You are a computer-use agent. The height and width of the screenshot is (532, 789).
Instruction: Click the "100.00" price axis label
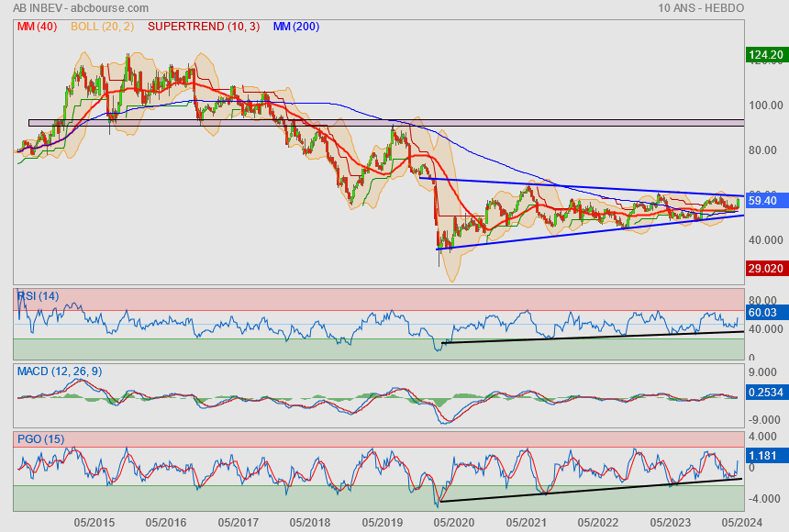tap(766, 105)
